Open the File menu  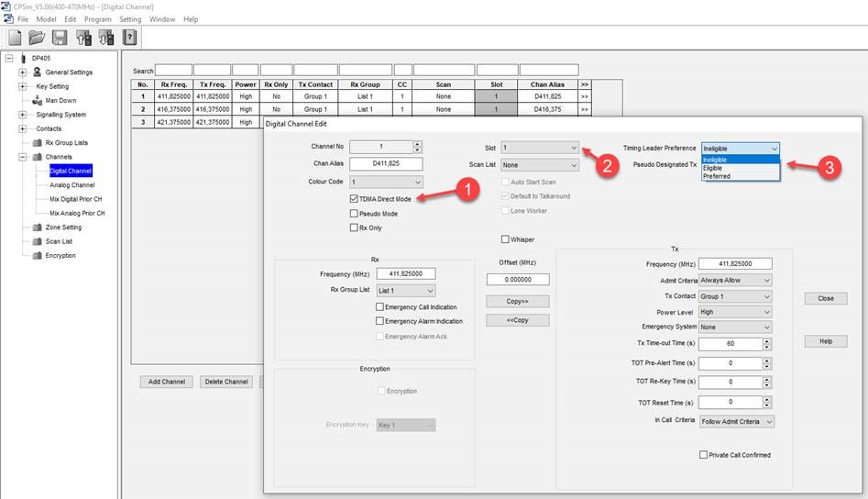click(x=23, y=19)
